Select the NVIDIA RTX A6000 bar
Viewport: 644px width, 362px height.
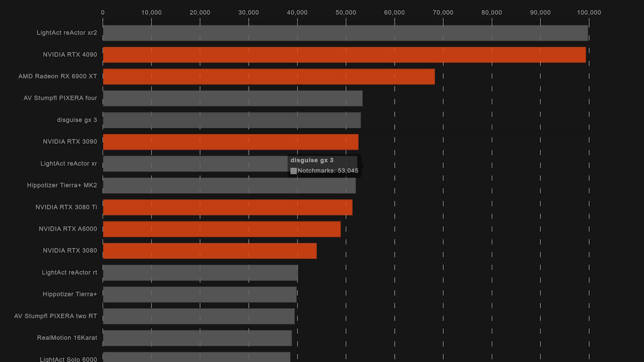(x=221, y=229)
